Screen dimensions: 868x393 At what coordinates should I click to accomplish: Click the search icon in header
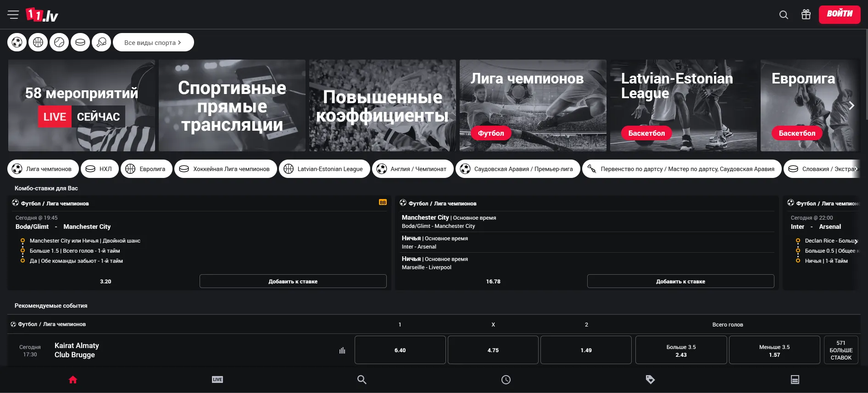[x=784, y=15]
